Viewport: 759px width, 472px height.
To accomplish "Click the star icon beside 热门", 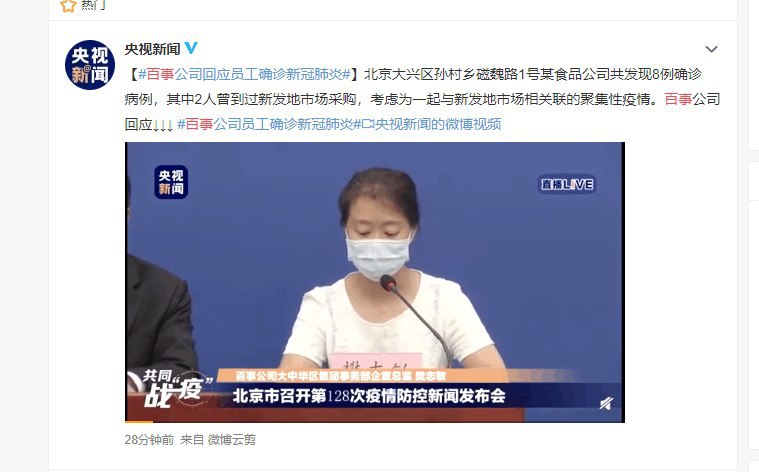I will [68, 5].
